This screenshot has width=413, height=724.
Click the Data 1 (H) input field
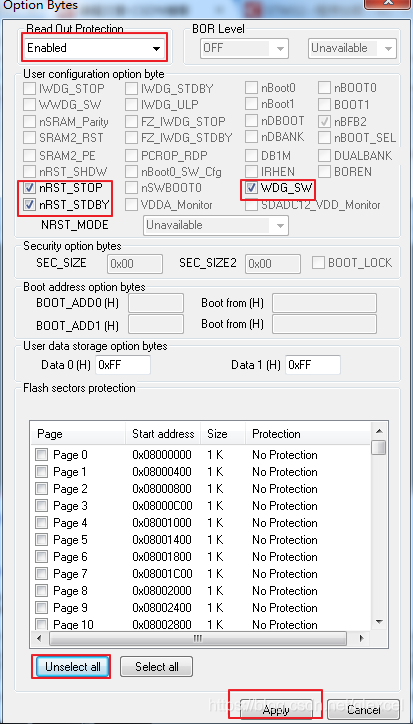tap(313, 365)
